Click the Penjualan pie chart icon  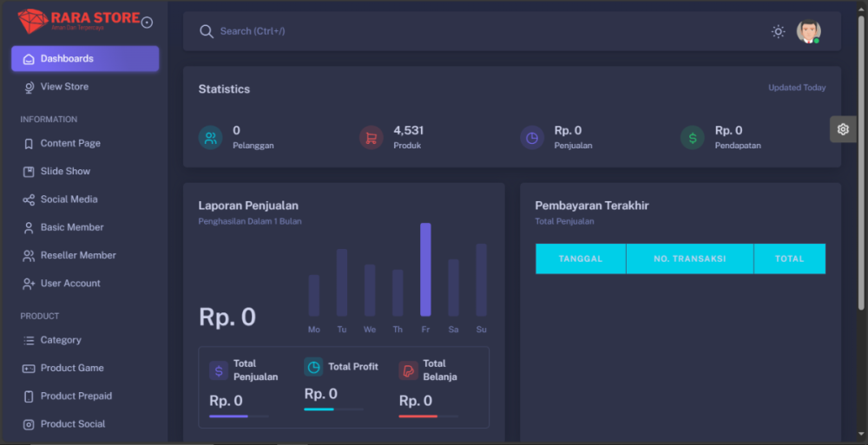(x=531, y=137)
